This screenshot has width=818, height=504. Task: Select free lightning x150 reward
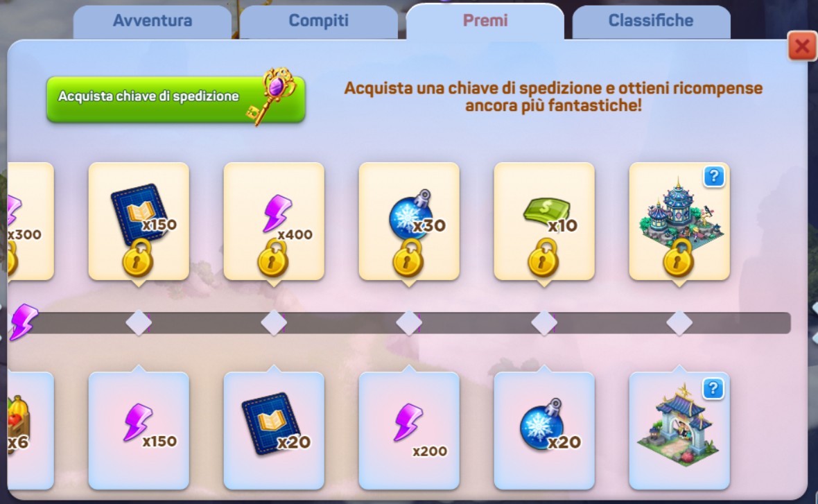coord(139,431)
